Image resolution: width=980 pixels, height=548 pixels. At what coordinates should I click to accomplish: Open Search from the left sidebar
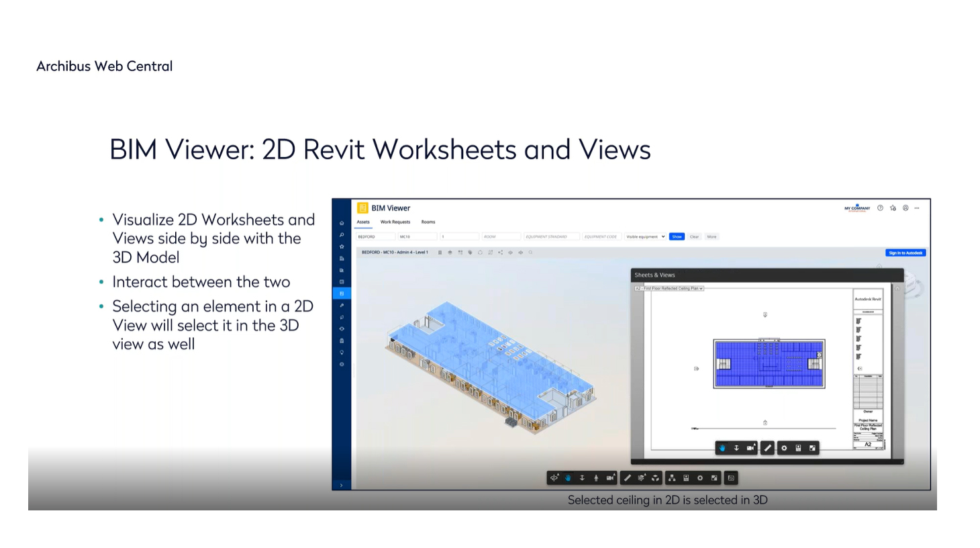click(342, 235)
